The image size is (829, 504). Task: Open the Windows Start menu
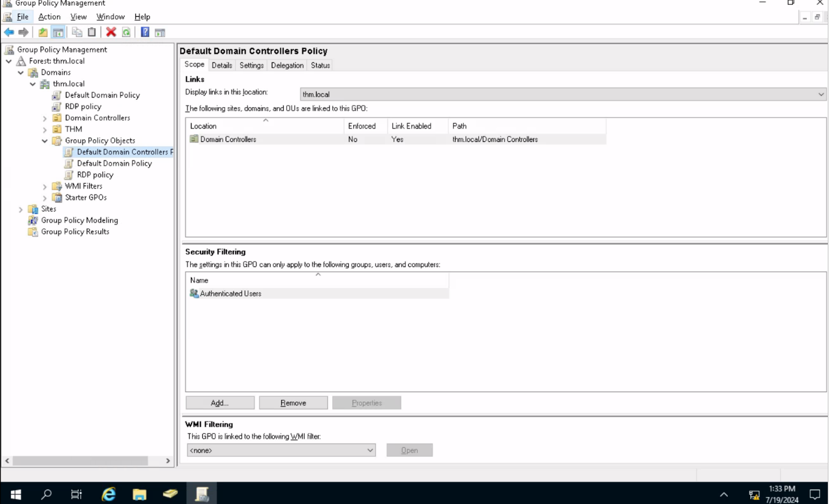point(16,494)
